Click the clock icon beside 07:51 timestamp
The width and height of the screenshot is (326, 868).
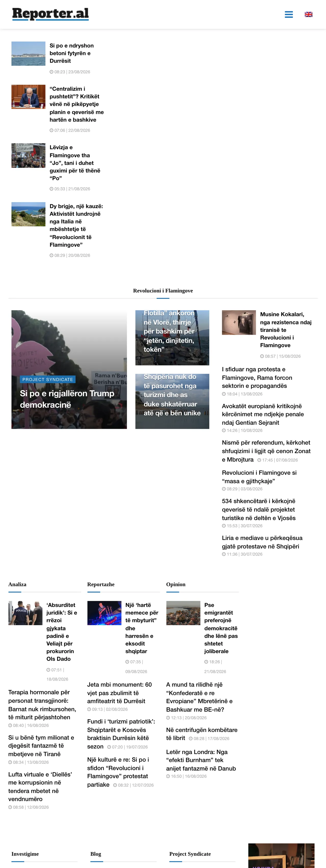[48, 670]
